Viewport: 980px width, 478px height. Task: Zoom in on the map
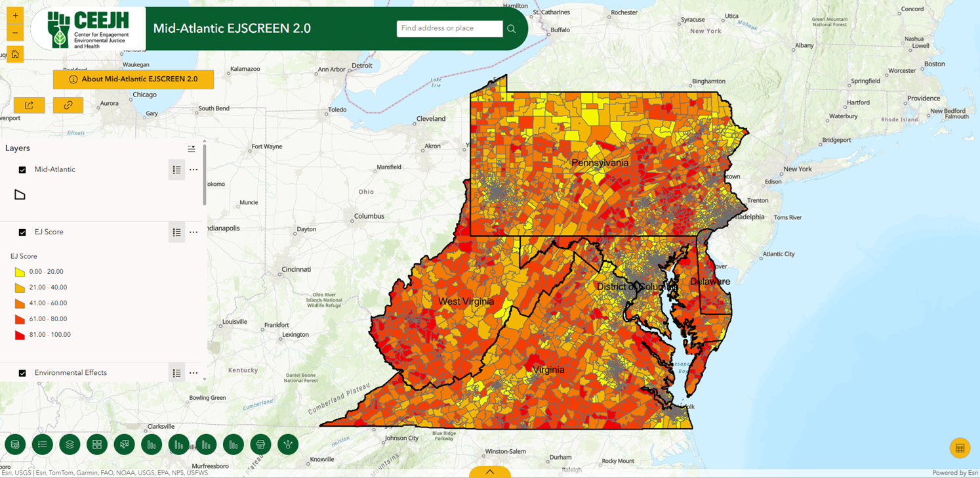click(15, 16)
